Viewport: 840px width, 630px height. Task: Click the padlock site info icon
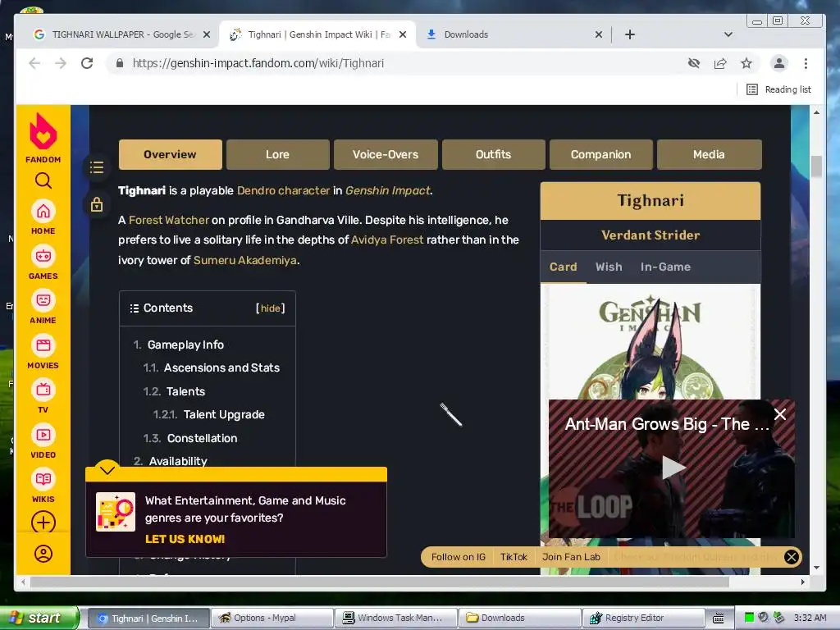[120, 63]
